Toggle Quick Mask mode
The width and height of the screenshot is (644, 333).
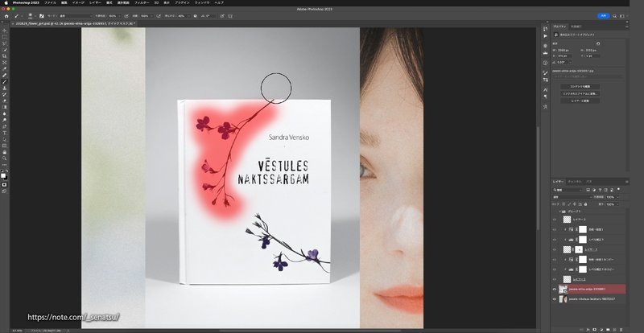click(5, 184)
